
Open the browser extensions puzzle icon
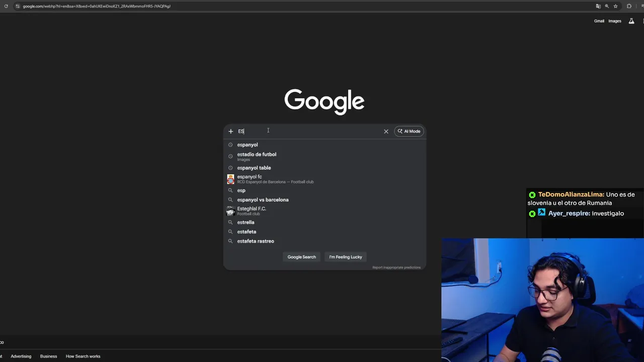[629, 6]
